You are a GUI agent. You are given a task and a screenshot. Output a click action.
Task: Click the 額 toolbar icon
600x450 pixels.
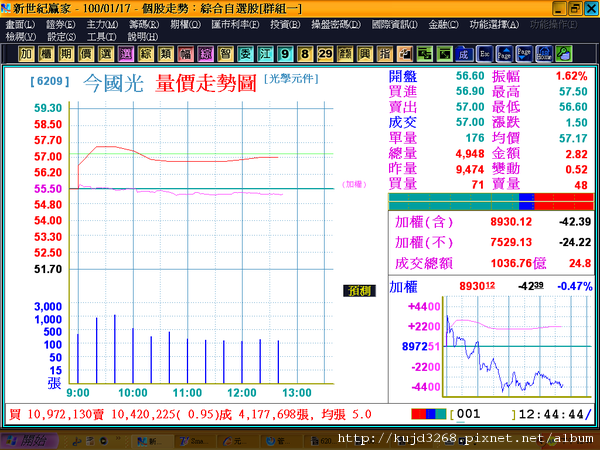(344, 54)
